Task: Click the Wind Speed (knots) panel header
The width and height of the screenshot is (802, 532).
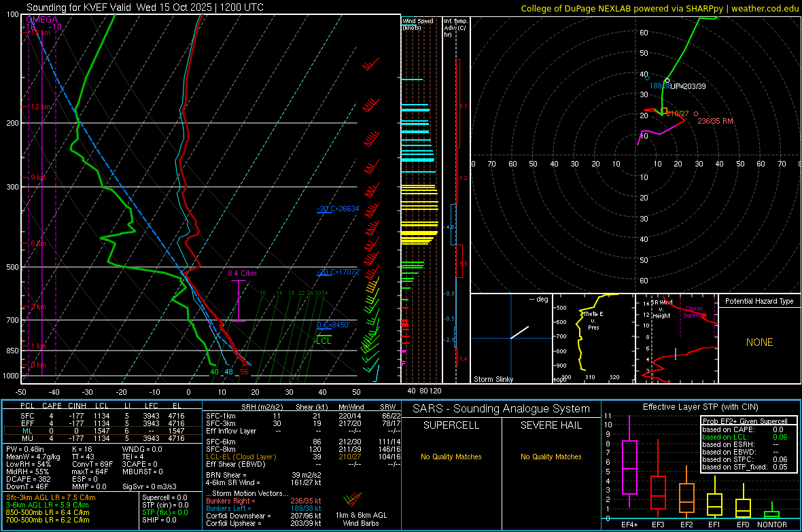Action: click(418, 24)
